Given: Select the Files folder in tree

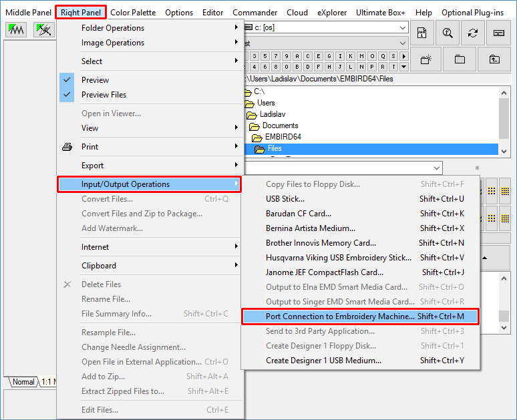Looking at the screenshot, I should (x=275, y=149).
